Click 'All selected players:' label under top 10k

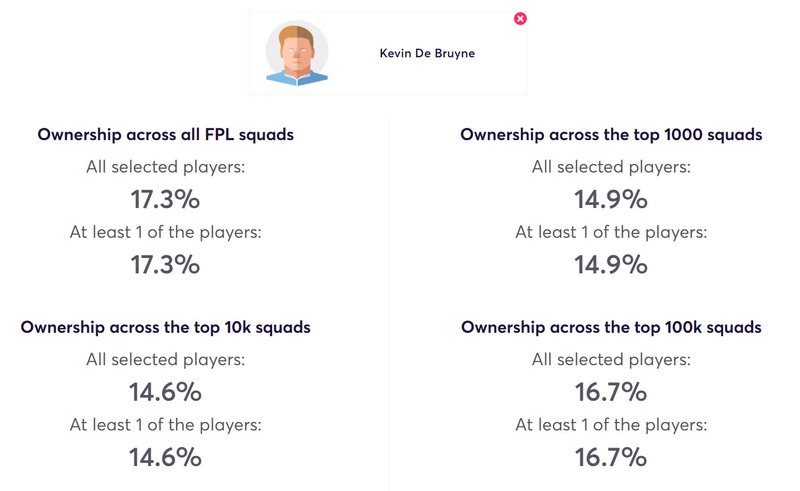[x=166, y=360]
